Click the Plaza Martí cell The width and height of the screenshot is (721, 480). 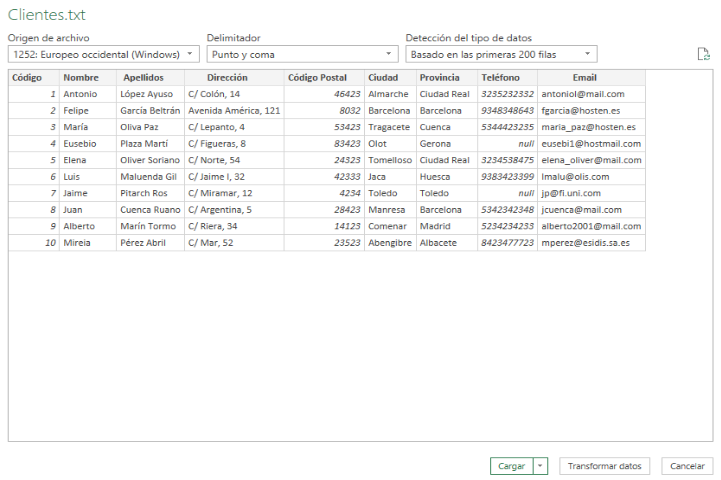(x=150, y=144)
